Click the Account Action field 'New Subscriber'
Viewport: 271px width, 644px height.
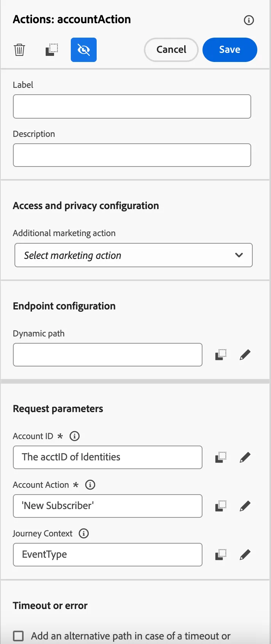[108, 506]
